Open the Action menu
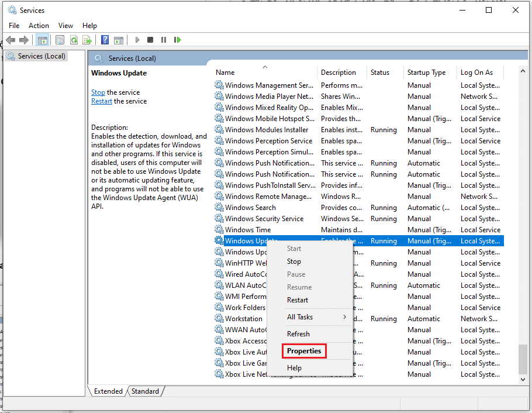The width and height of the screenshot is (532, 413). tap(39, 26)
